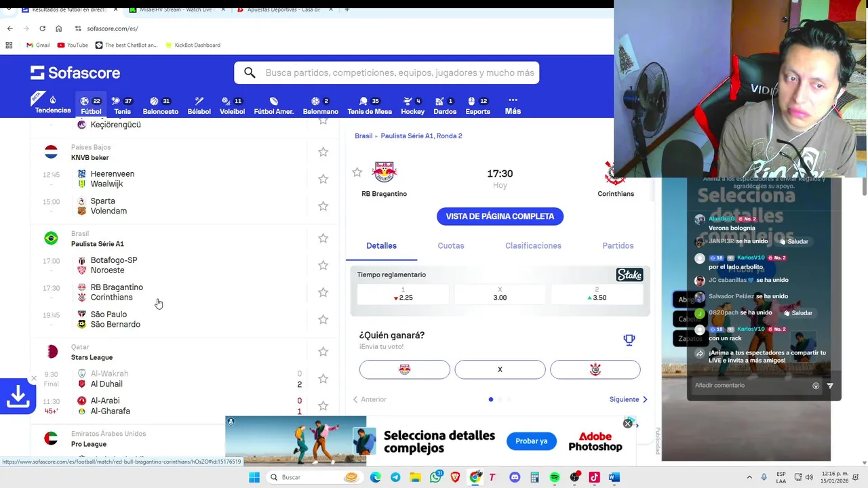The height and width of the screenshot is (488, 868).
Task: Switch to the Clasificaciones tab
Action: [x=533, y=246]
